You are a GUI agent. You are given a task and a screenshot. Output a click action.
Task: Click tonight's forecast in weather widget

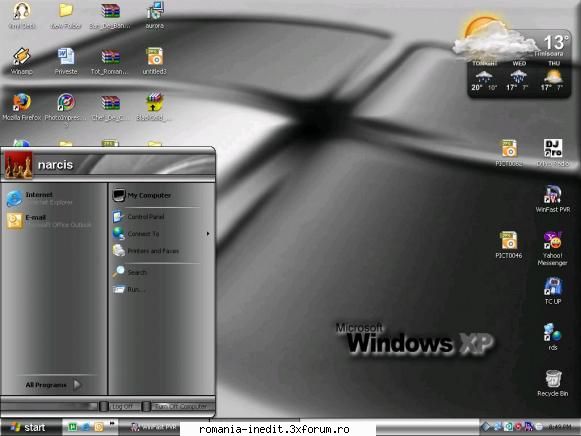click(484, 76)
